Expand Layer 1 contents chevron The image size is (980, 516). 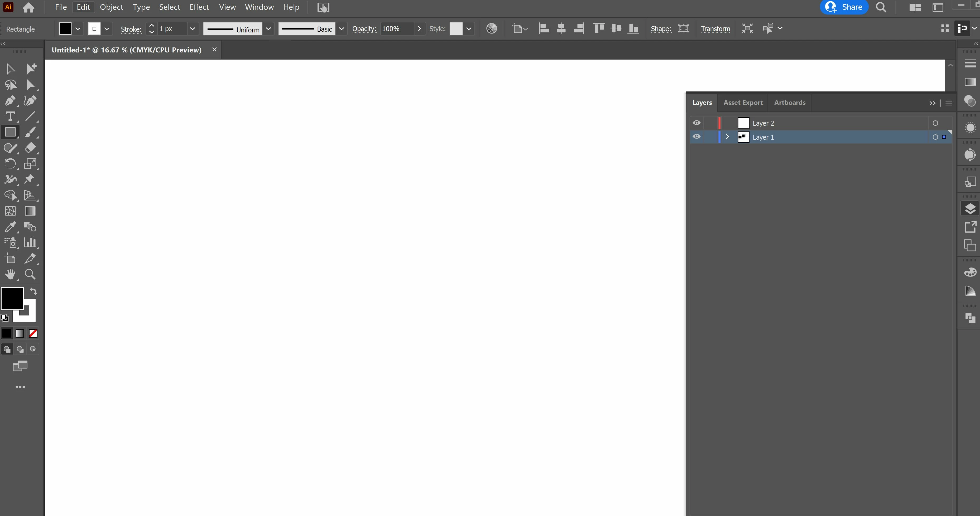click(x=727, y=137)
